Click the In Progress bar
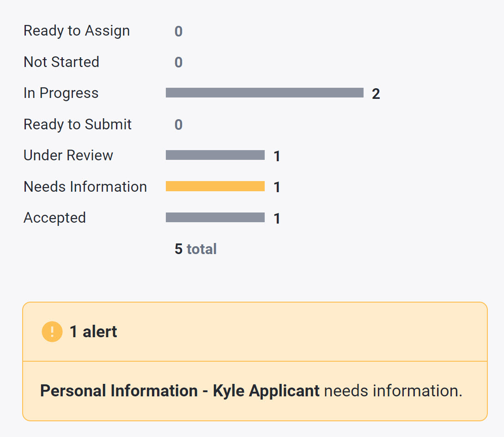Viewport: 504px width, 437px height. [264, 93]
